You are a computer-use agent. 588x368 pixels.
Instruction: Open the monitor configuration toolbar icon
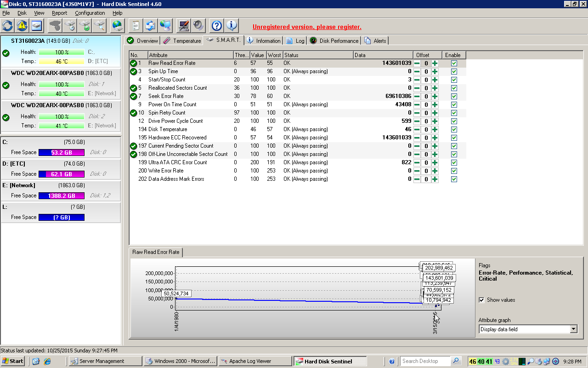tap(184, 25)
